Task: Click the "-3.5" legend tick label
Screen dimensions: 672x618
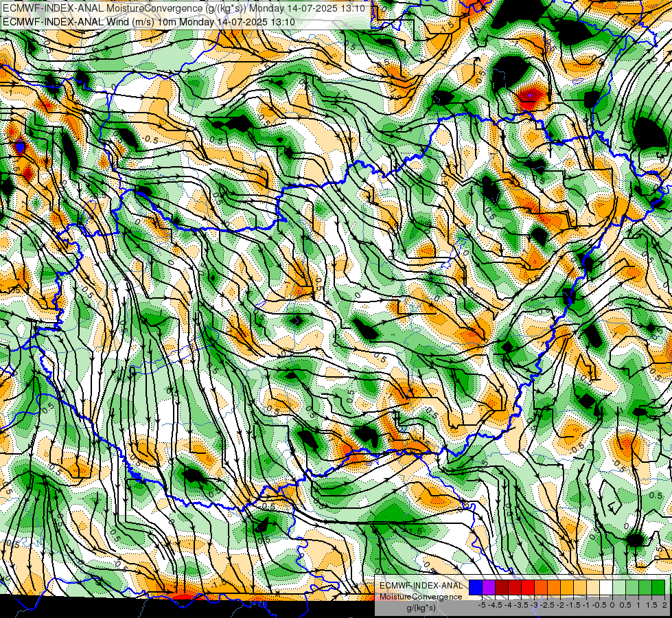Action: click(x=521, y=605)
